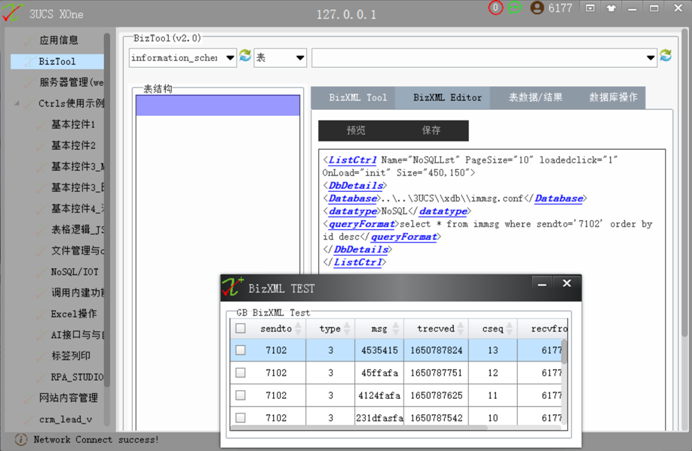Open the wide empty combo box dropdown
The height and width of the screenshot is (451, 692).
click(x=651, y=58)
